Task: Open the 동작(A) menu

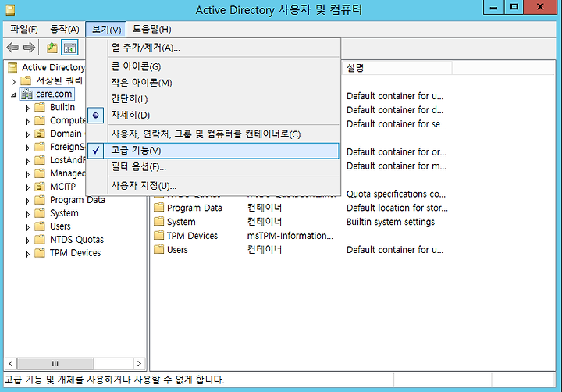Action: click(x=65, y=29)
